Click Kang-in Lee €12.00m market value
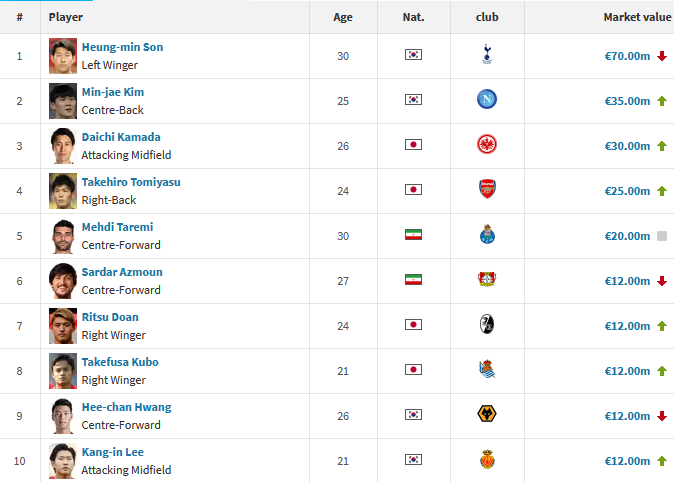Screen dimensions: 674x482 click(x=627, y=461)
